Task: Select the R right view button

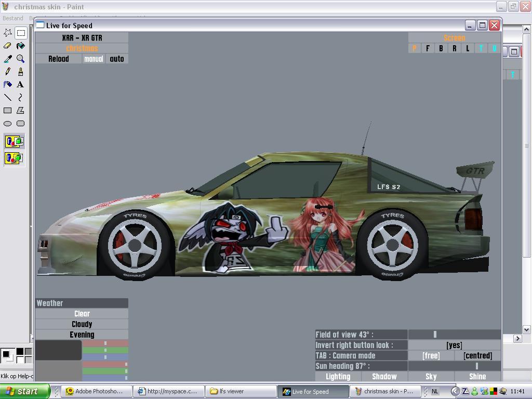Action: click(454, 48)
